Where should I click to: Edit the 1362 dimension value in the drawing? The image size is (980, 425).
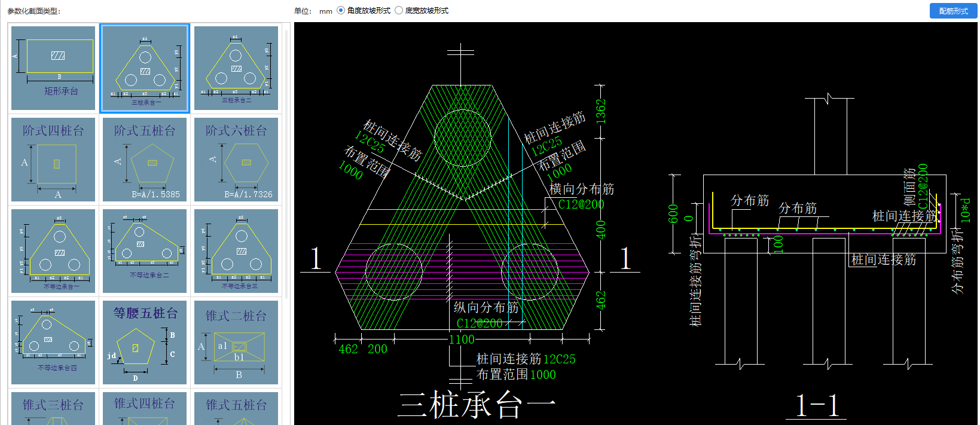point(601,112)
